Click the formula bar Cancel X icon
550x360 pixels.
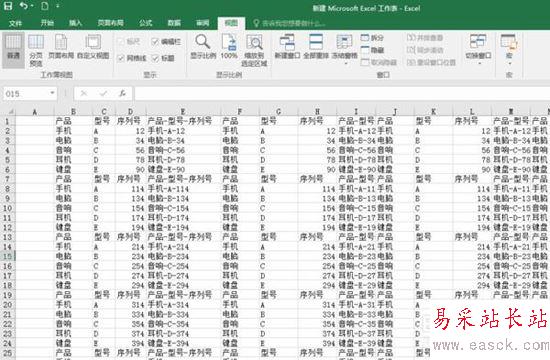click(x=83, y=93)
